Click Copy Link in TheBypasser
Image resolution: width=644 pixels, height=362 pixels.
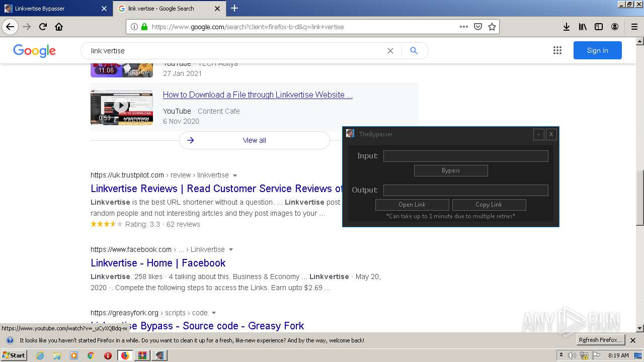coord(489,205)
